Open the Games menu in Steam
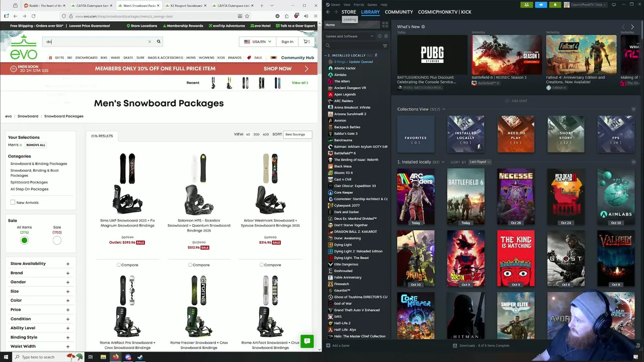The height and width of the screenshot is (362, 644). point(372,5)
